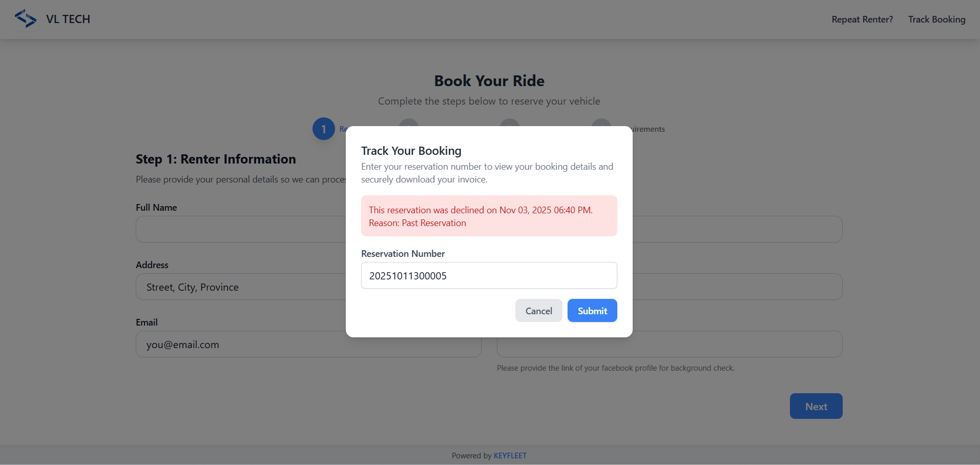This screenshot has width=980, height=465.
Task: Open the Repeat Renter? menu link
Action: pos(862,19)
